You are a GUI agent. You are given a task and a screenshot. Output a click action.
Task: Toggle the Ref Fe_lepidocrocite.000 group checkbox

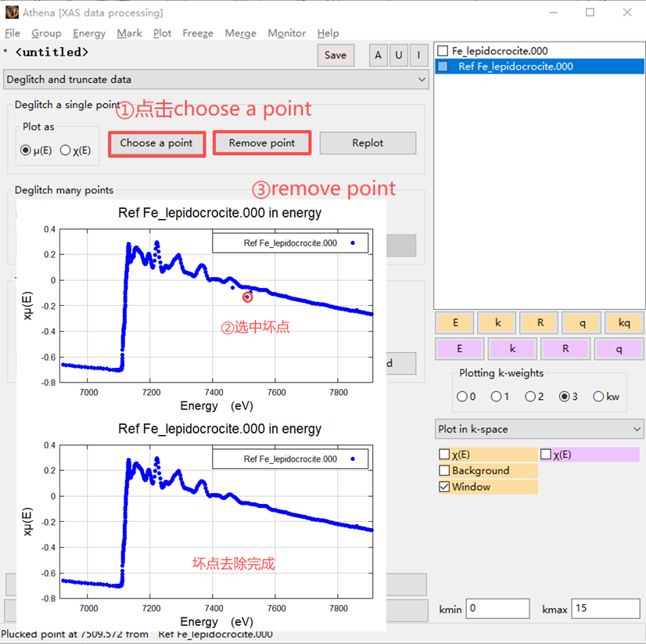pos(443,67)
